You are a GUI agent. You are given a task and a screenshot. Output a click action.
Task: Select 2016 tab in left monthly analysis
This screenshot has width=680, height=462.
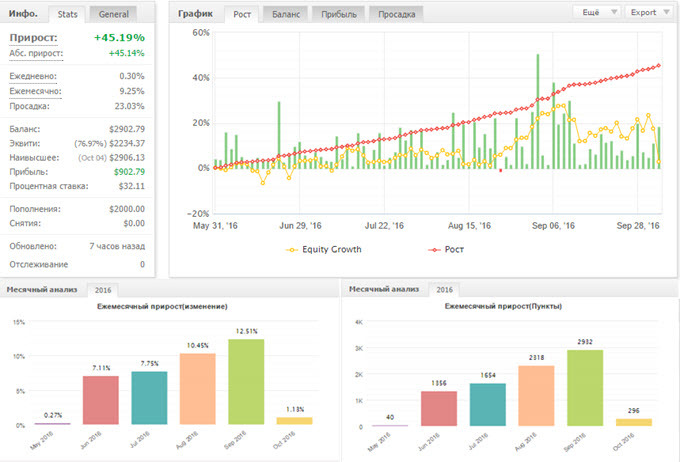103,290
